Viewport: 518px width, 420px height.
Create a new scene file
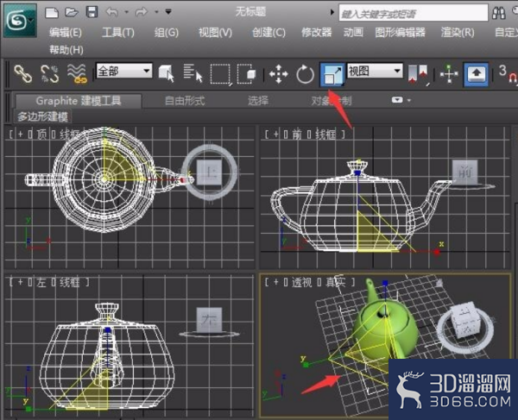52,12
